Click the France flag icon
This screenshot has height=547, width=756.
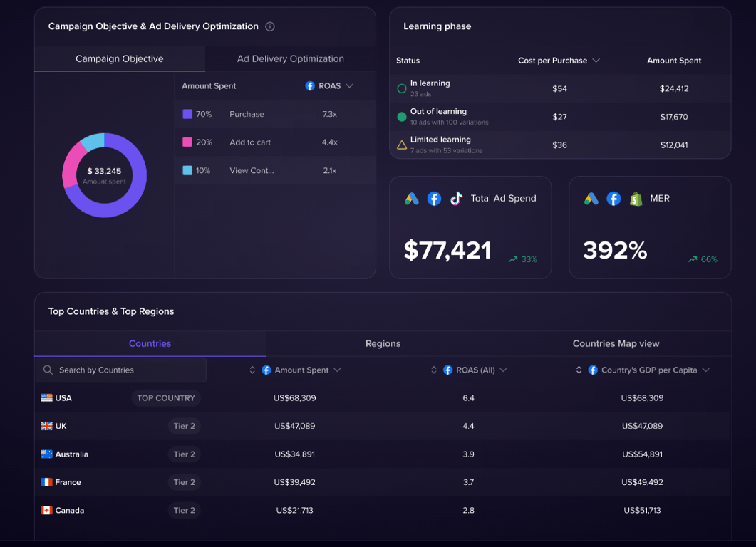[x=47, y=482]
